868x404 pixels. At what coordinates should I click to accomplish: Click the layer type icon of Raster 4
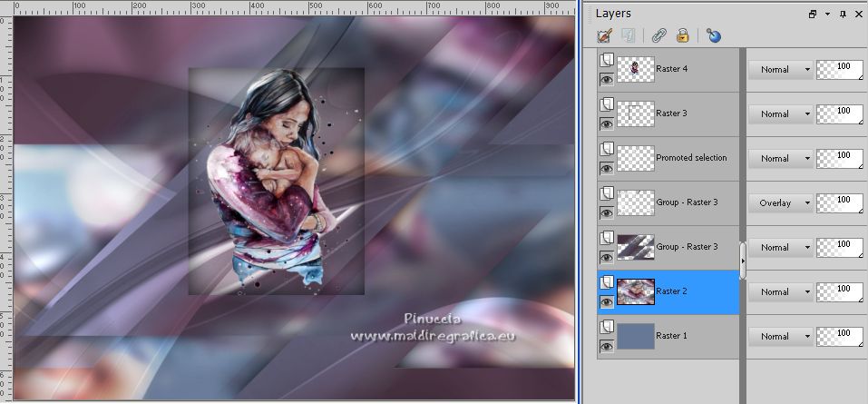(x=607, y=60)
